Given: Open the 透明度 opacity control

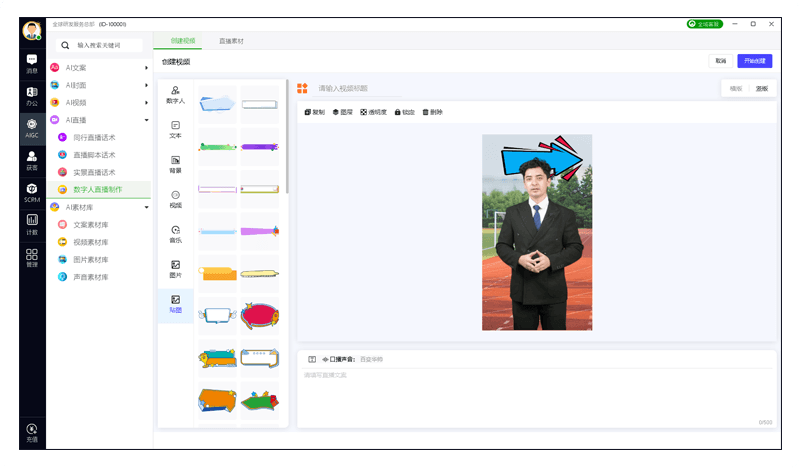Looking at the screenshot, I should click(x=374, y=112).
